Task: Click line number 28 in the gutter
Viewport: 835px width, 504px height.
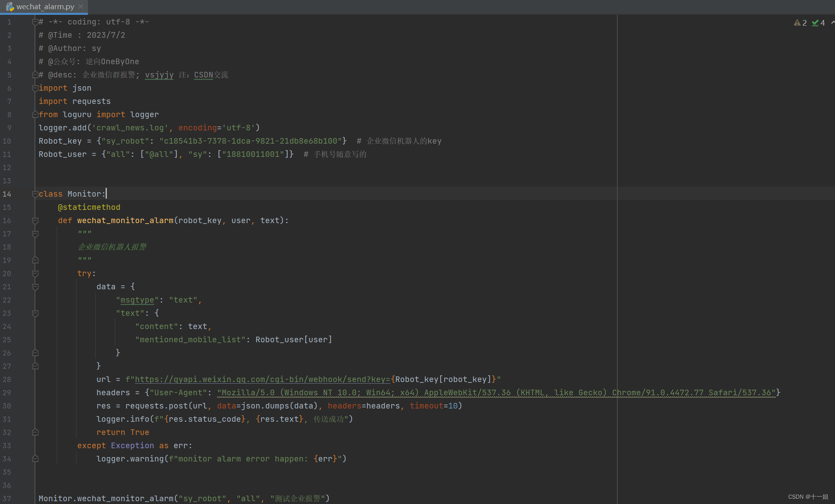Action: 7,380
